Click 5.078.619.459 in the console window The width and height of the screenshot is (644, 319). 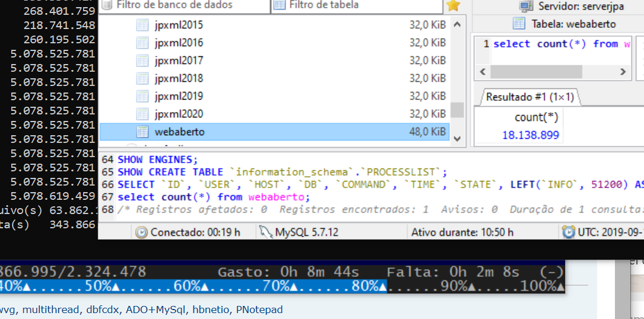(53, 196)
